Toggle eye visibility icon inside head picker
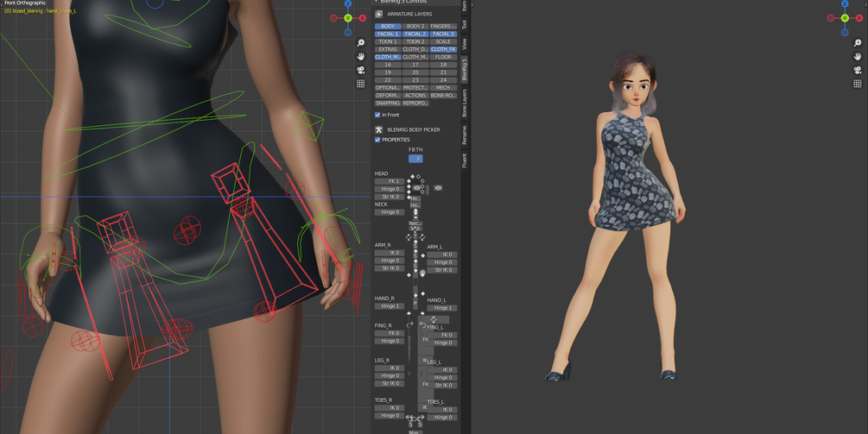Image resolution: width=868 pixels, height=434 pixels. 417,188
